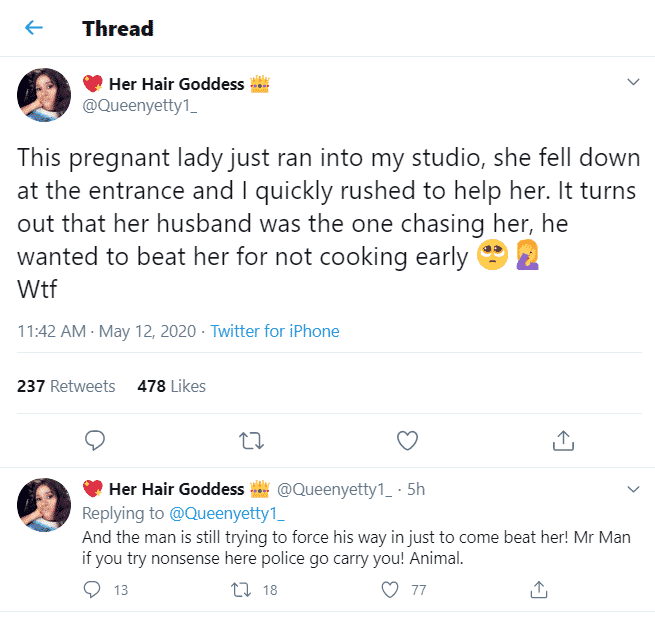The width and height of the screenshot is (655, 617).
Task: Open the Twitter for iPhone source link
Action: pos(275,331)
